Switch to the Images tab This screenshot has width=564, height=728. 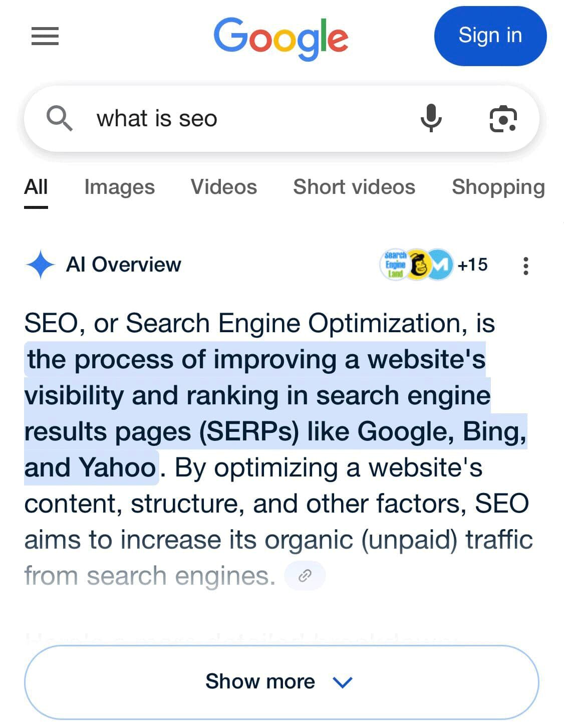[x=119, y=187]
